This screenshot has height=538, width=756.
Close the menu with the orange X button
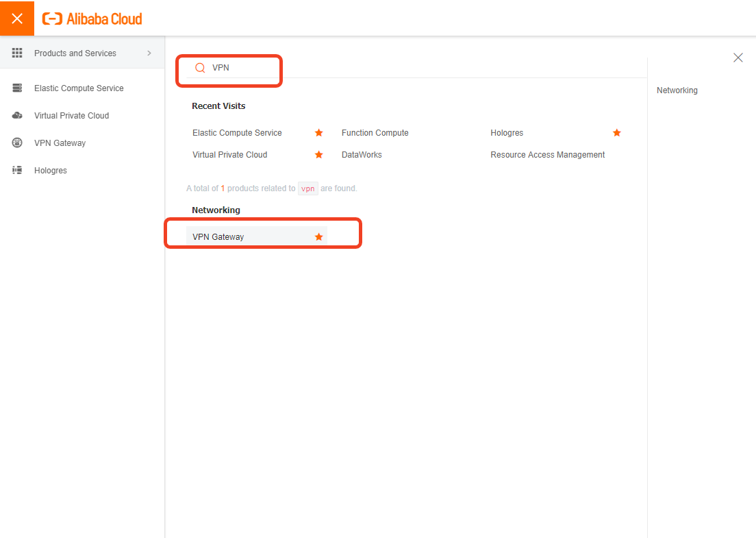tap(17, 19)
